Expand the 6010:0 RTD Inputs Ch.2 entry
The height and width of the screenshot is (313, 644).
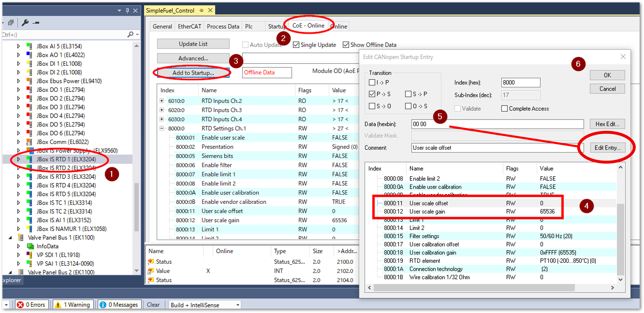[x=162, y=101]
